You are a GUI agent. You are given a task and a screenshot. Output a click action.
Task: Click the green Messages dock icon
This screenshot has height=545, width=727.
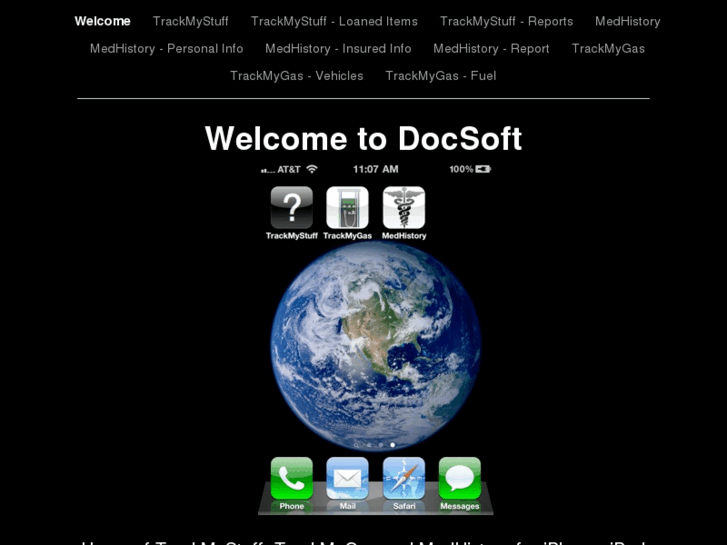point(460,479)
